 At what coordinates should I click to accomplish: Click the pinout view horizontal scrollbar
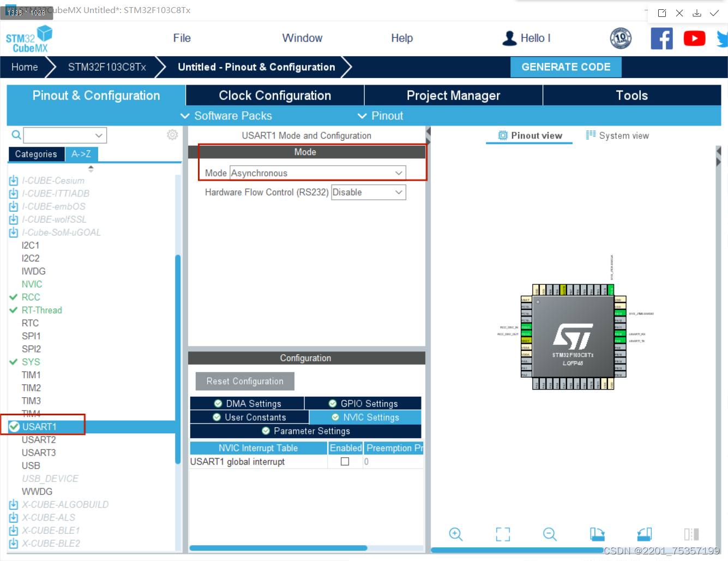[x=517, y=550]
